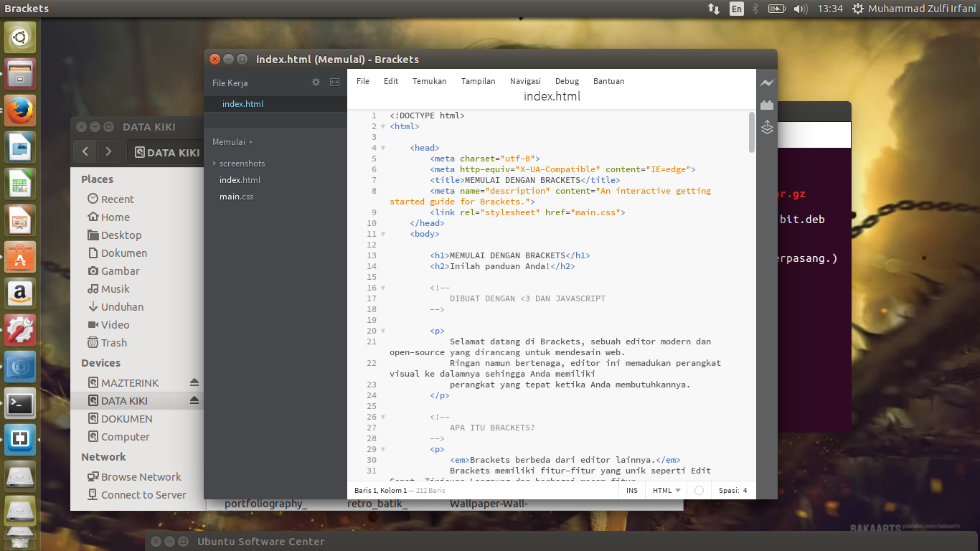Click Connect to Server in Files sidebar
Viewport: 980px width, 551px height.
coord(136,495)
